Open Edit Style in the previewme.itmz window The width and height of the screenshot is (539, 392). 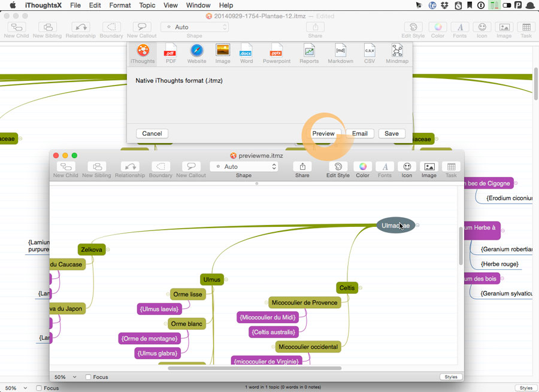tap(338, 170)
